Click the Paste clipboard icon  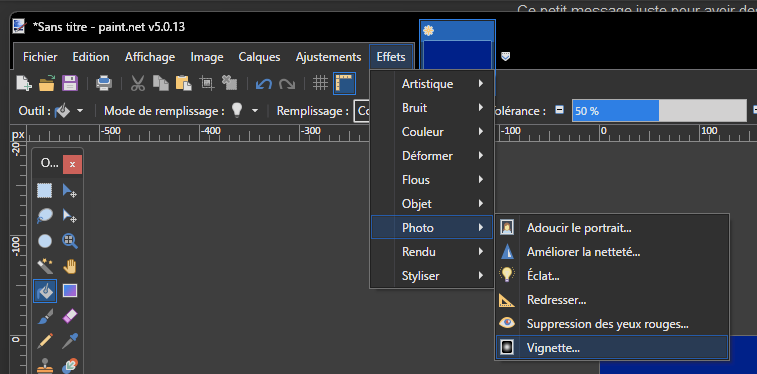[x=183, y=83]
